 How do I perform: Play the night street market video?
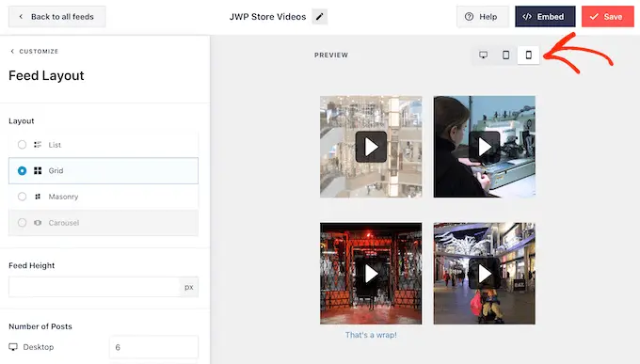(485, 274)
